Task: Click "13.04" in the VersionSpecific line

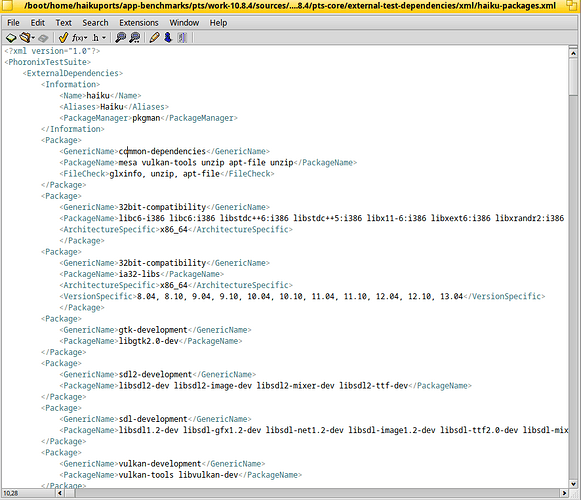Action: pos(451,296)
